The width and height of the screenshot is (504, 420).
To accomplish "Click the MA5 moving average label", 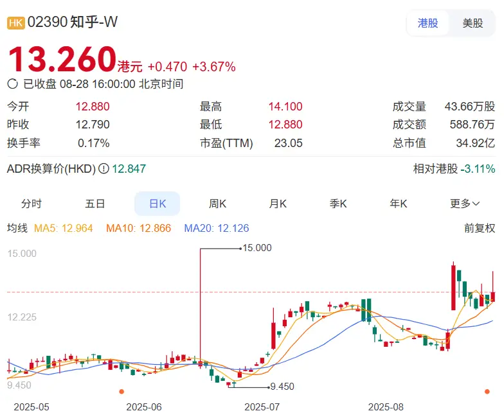I will (63, 228).
